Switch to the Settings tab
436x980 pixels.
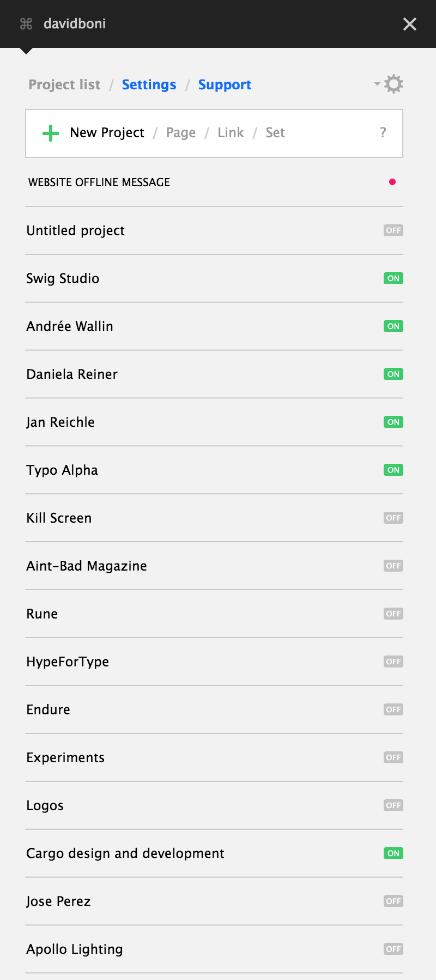click(x=149, y=85)
